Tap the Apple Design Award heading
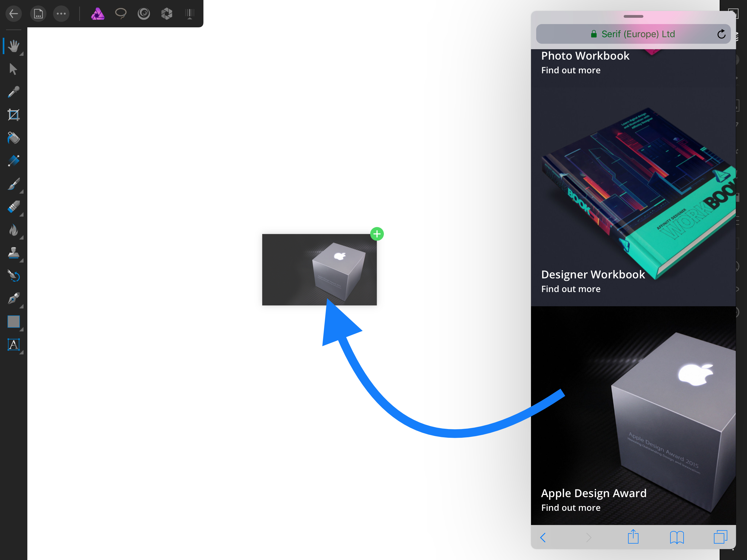Image resolution: width=747 pixels, height=560 pixels. click(594, 494)
